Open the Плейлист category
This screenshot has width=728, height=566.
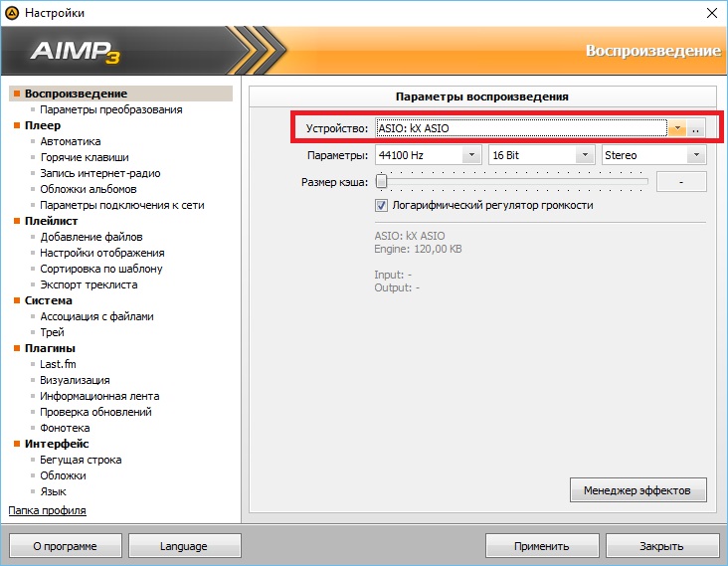(51, 221)
